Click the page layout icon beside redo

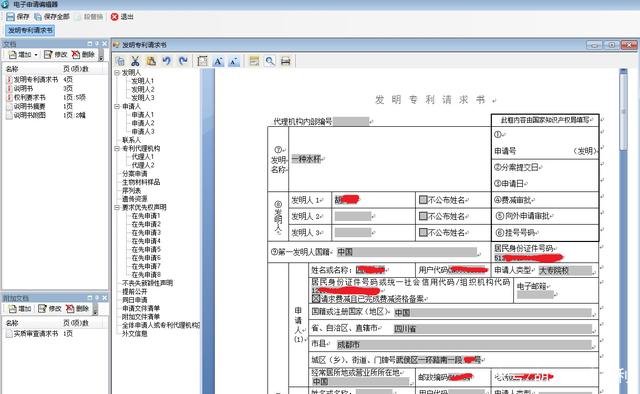(202, 61)
